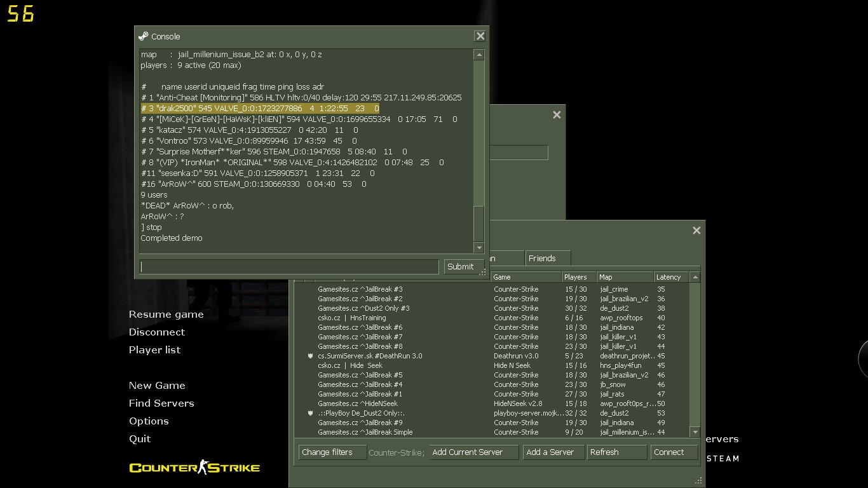Viewport: 868px width, 488px height.
Task: Sort servers by Players column
Action: pyautogui.click(x=579, y=277)
